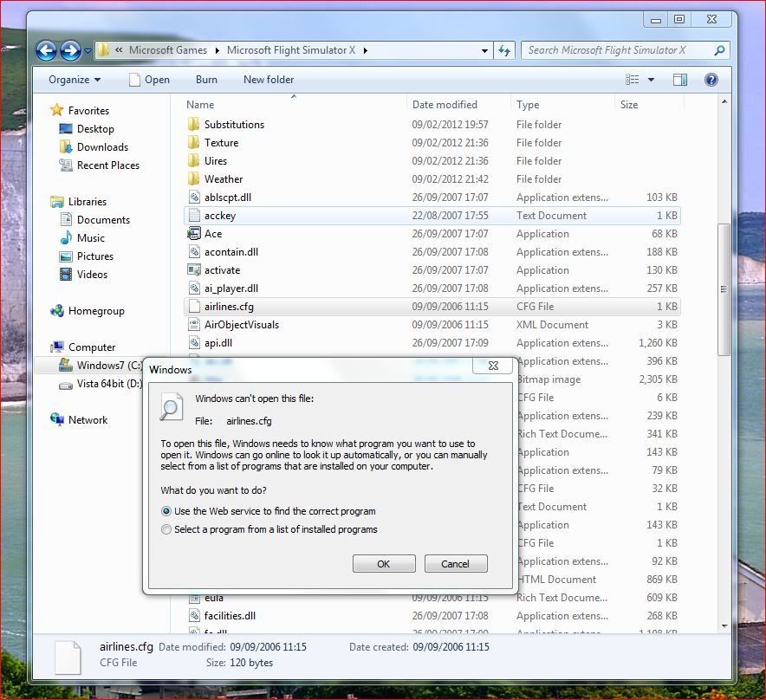
Task: Open Recent Places in Favorites
Action: [x=99, y=165]
